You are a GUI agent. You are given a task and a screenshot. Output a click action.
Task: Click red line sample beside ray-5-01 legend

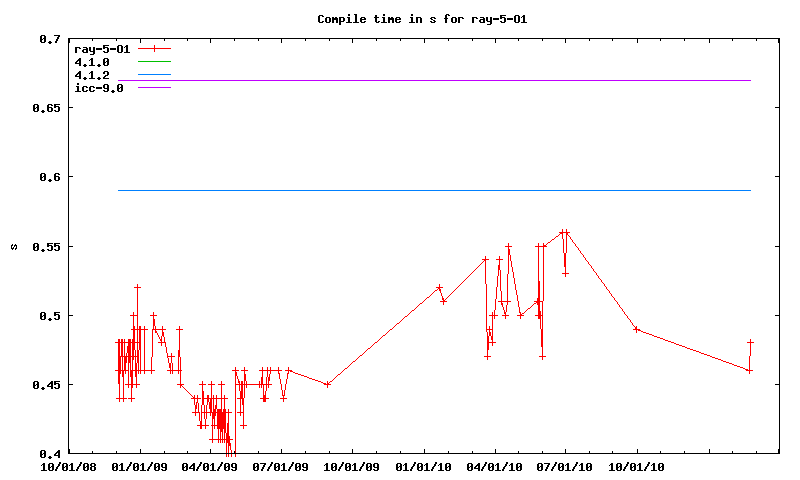coord(155,48)
